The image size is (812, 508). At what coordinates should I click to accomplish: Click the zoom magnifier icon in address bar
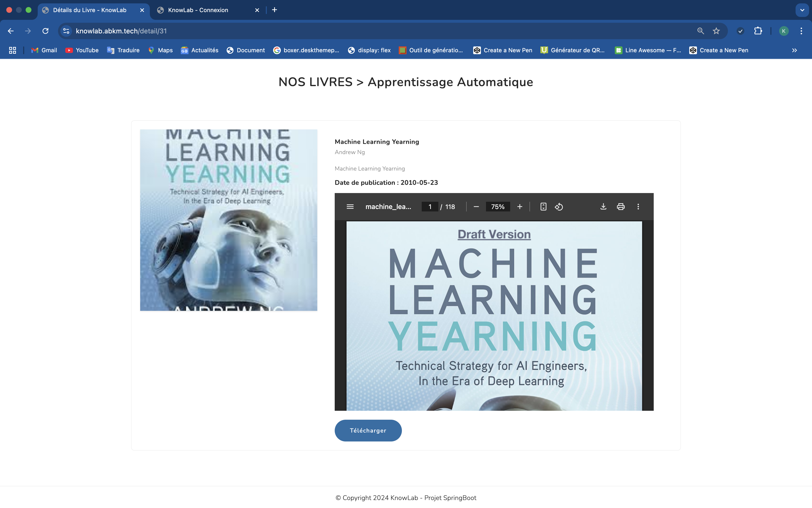click(701, 31)
